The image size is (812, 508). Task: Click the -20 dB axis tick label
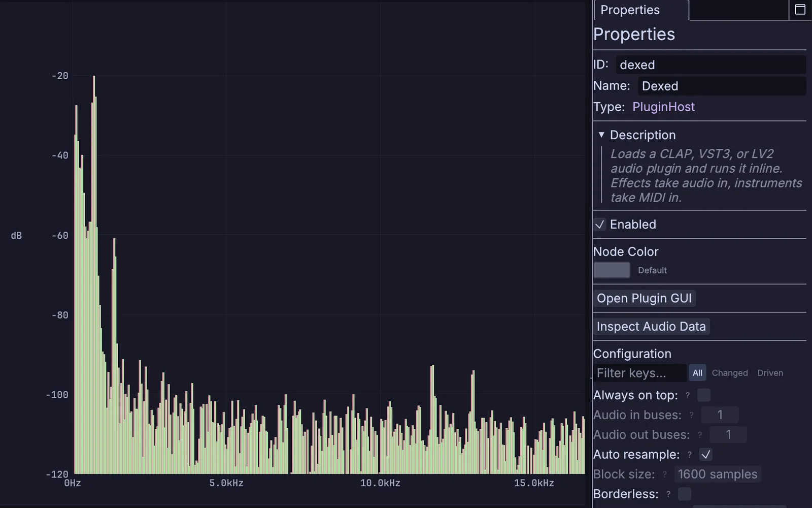point(60,76)
